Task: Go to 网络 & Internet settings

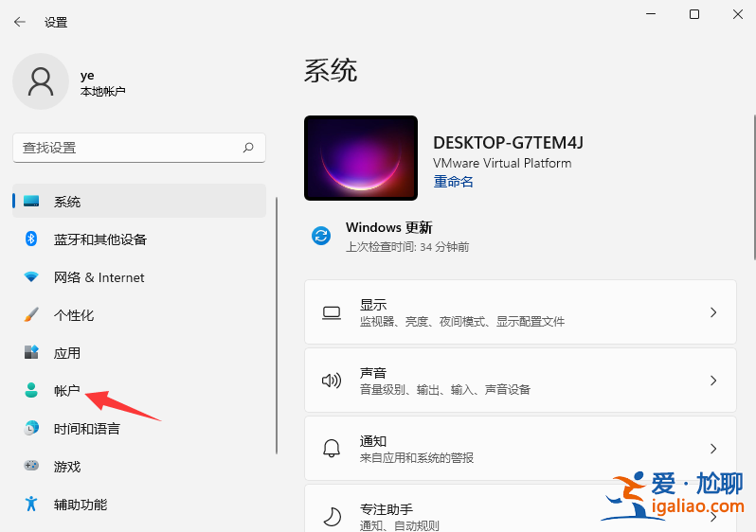Action: (x=139, y=277)
